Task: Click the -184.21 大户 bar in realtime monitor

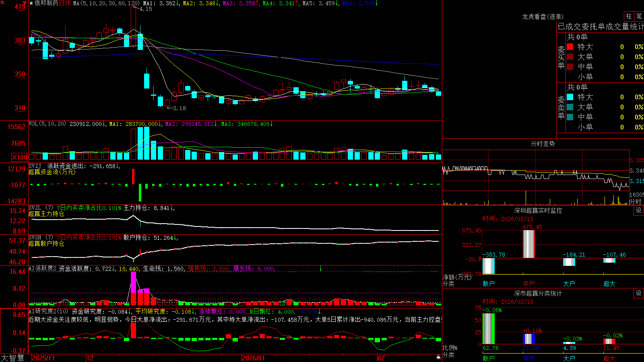Action: [x=569, y=262]
